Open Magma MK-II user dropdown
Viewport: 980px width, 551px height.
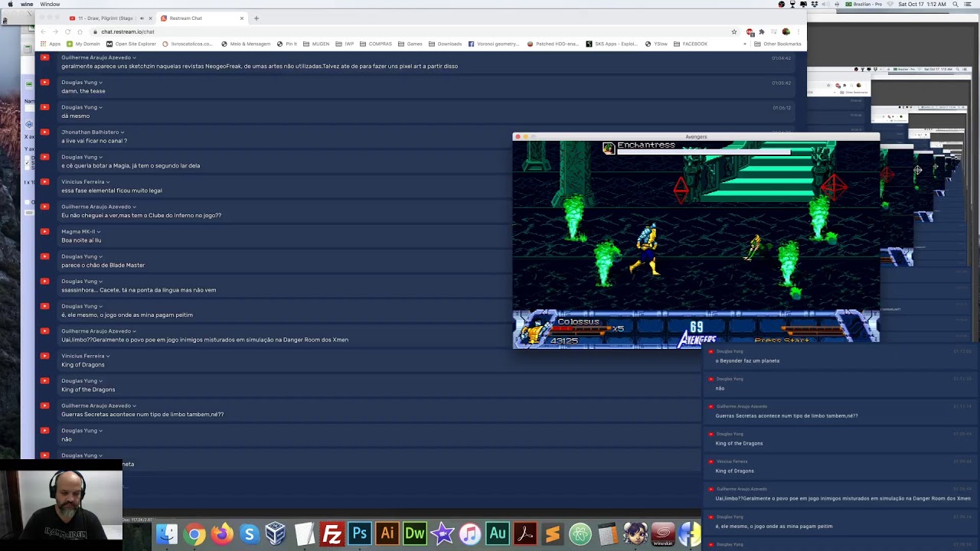click(x=99, y=231)
